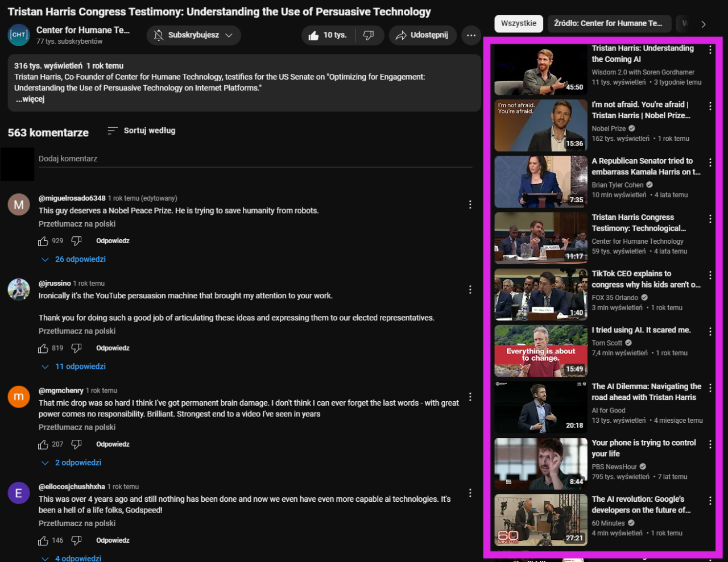Like the Tristan Harris testimony video
The height and width of the screenshot is (562, 728).
click(x=328, y=35)
